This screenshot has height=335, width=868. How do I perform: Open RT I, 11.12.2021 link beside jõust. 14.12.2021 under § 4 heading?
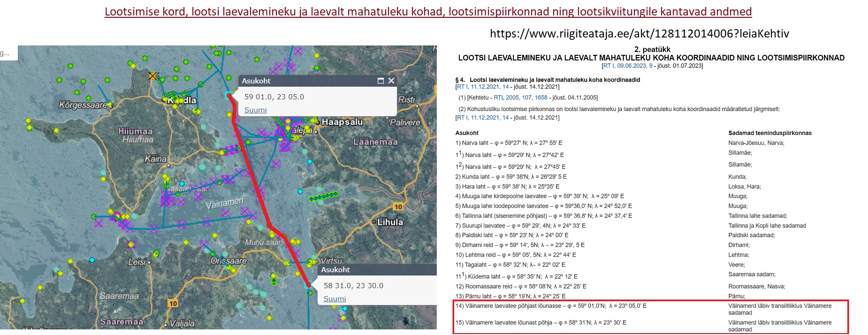(x=482, y=87)
